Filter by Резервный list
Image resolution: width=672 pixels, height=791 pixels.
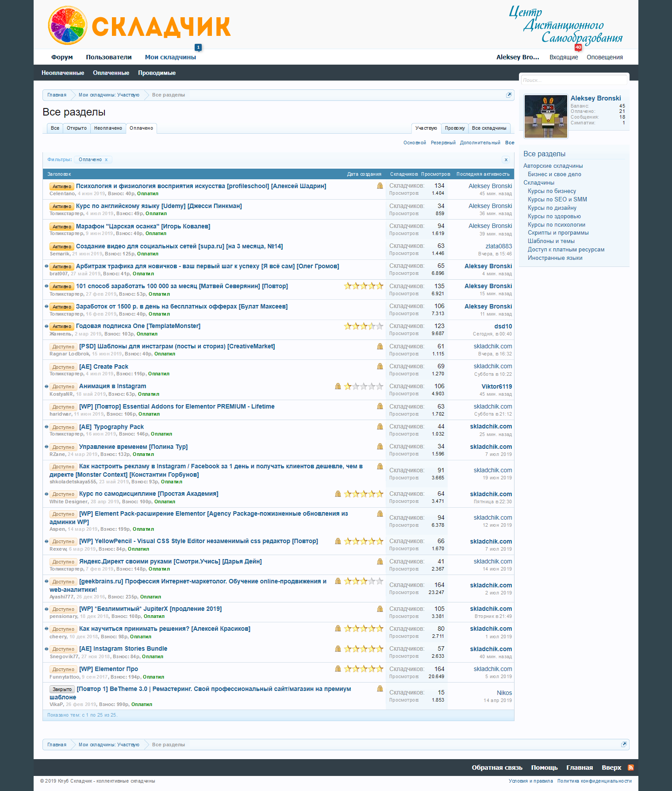(x=443, y=143)
